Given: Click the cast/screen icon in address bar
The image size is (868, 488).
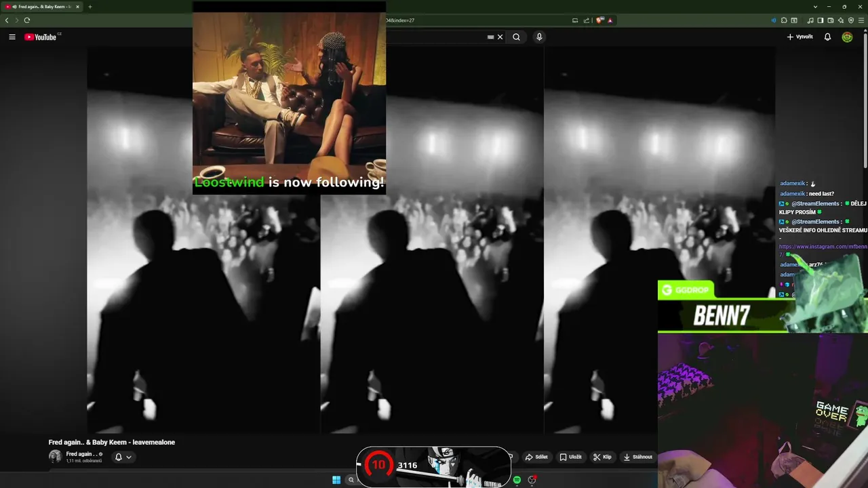Looking at the screenshot, I should click(575, 20).
